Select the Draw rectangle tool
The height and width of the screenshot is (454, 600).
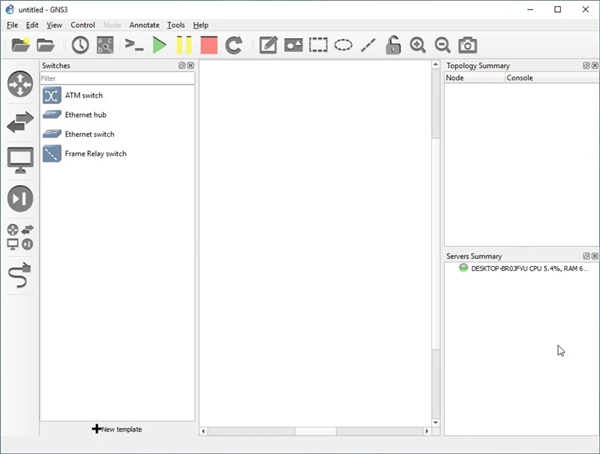(318, 45)
